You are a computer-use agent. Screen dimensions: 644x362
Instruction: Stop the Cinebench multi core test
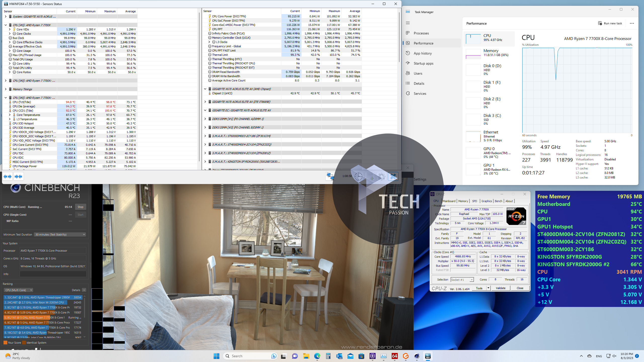80,207
